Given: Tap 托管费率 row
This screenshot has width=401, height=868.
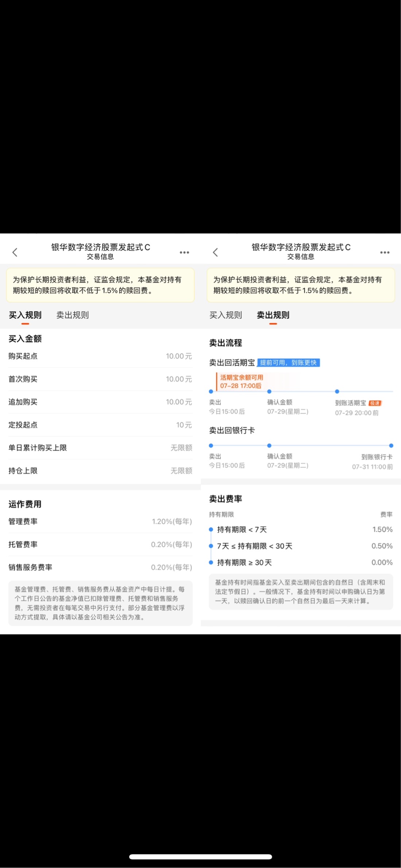Looking at the screenshot, I should tap(100, 545).
